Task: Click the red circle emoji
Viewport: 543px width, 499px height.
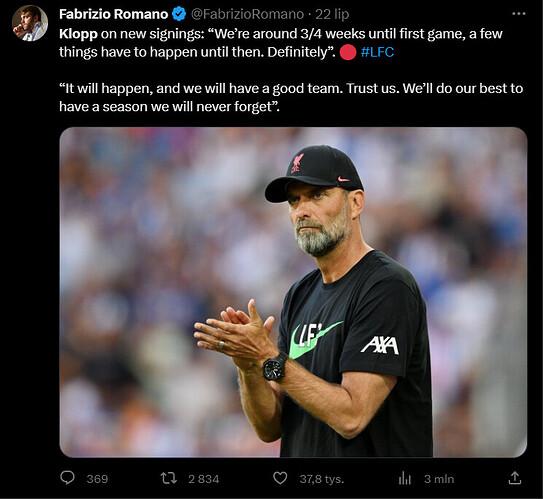Action: (x=348, y=53)
